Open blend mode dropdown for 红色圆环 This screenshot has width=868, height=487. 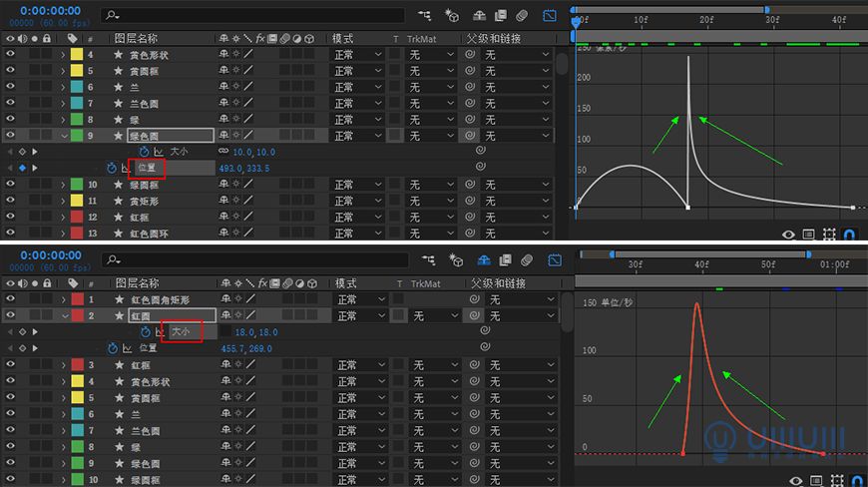[357, 233]
